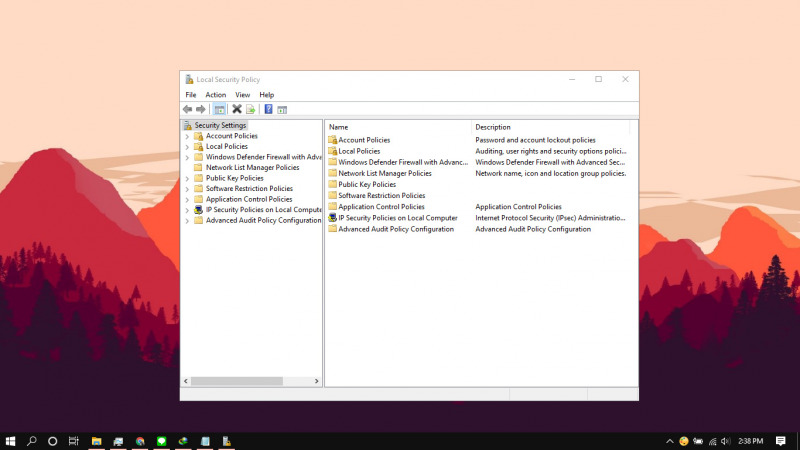Expand Advanced Audit Policy Configuration tree node

(187, 221)
